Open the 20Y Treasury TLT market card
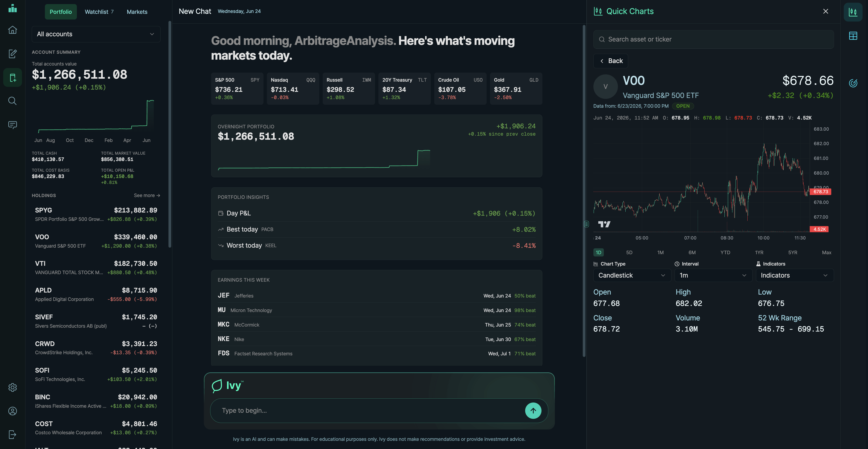 404,88
